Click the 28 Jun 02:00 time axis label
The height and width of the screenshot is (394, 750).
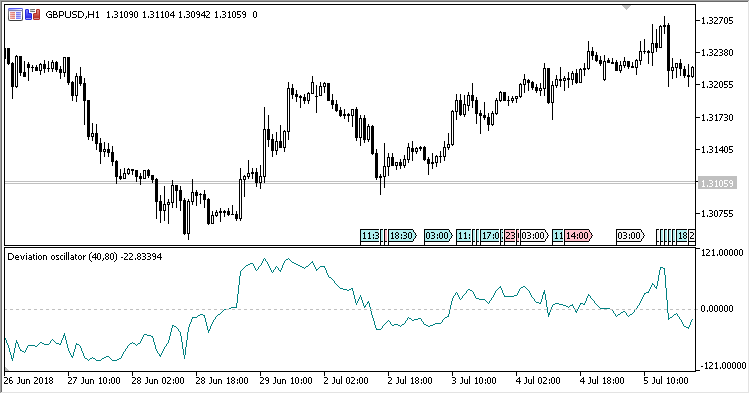[158, 381]
